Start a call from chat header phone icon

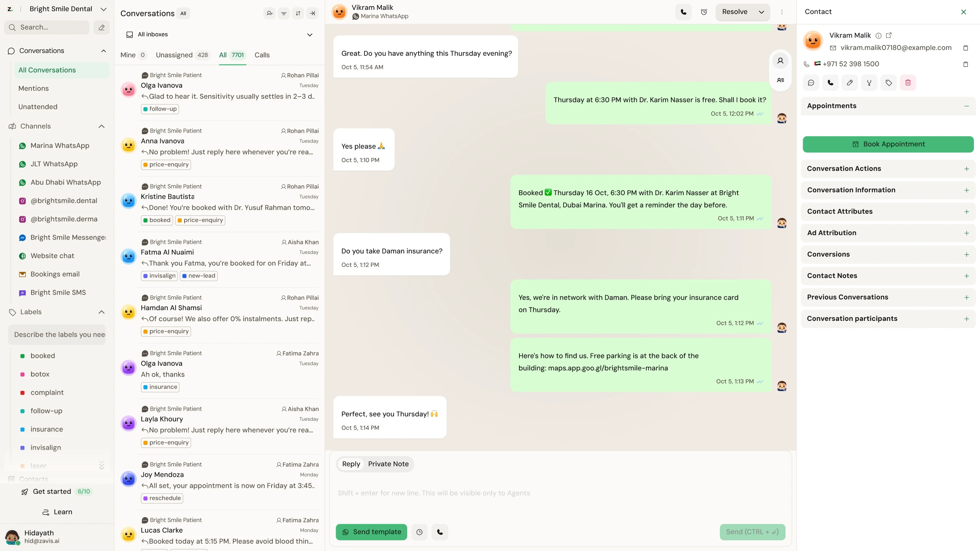[684, 12]
